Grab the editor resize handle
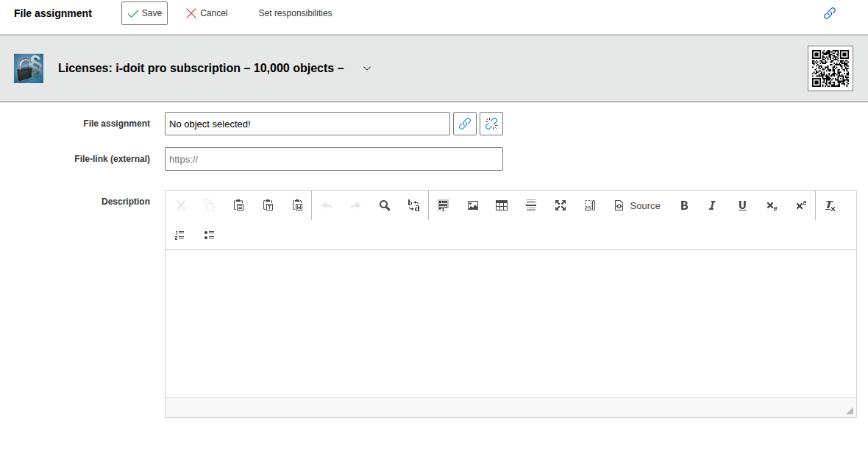Screen dimensions: 868x471 pos(850,411)
